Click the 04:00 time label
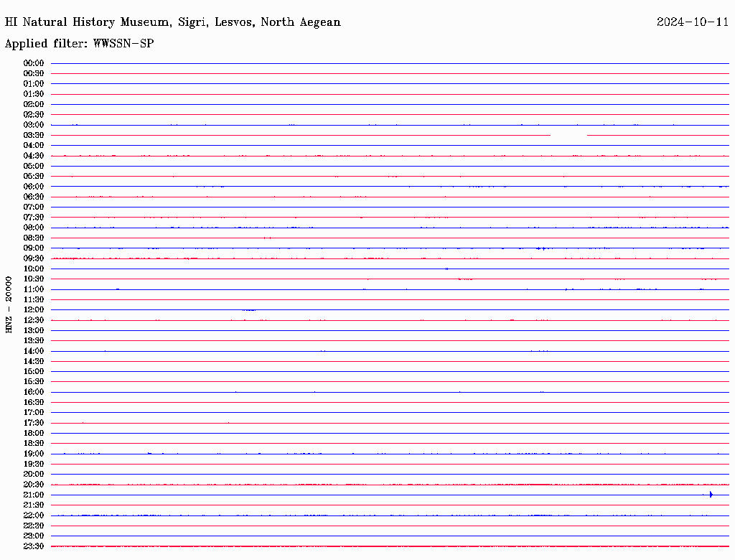This screenshot has height=560, width=735. (x=34, y=146)
